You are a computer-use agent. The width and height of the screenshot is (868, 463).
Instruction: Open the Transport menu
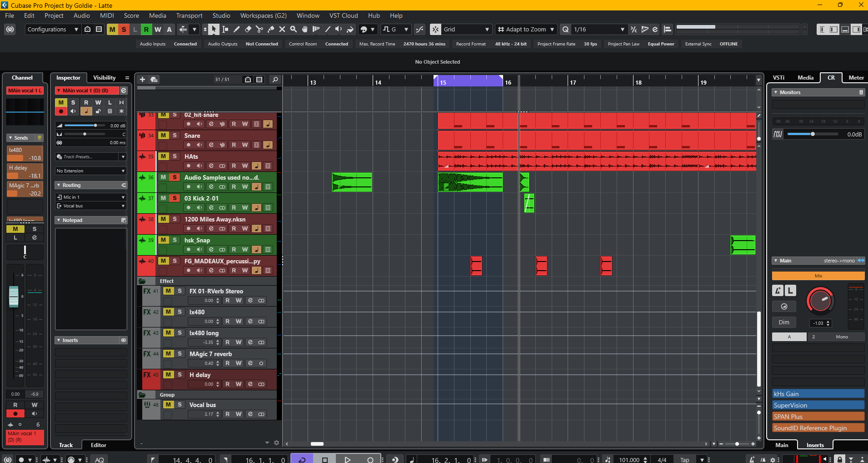[x=189, y=15]
